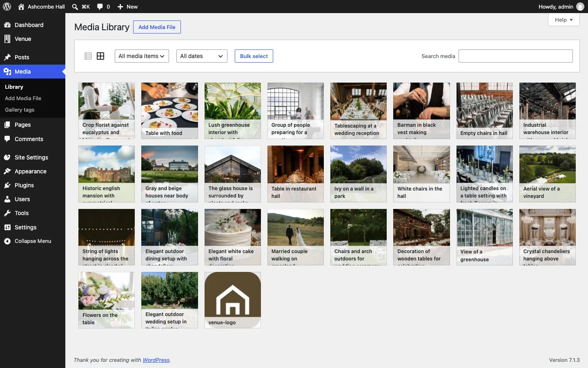Click the WordPress logo icon

(x=7, y=7)
